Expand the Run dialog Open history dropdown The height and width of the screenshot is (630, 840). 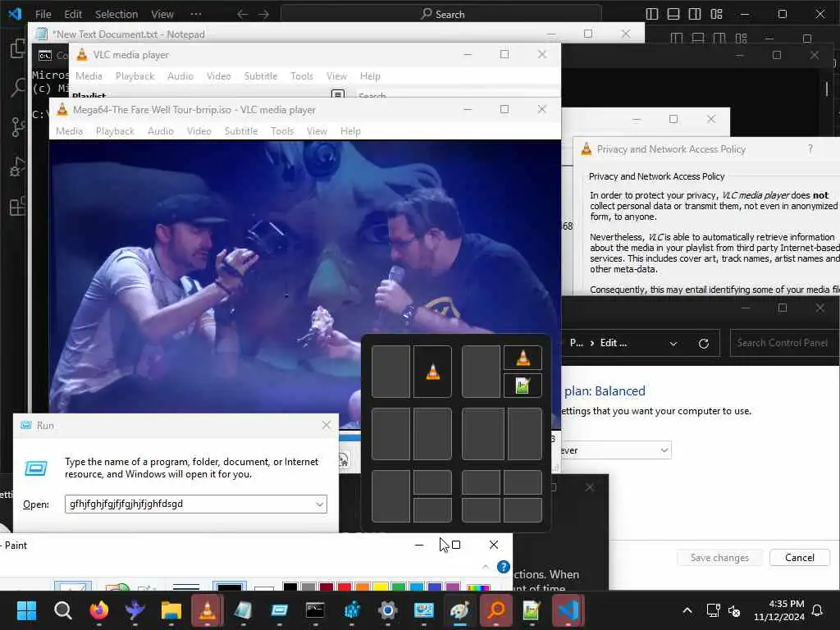point(319,504)
